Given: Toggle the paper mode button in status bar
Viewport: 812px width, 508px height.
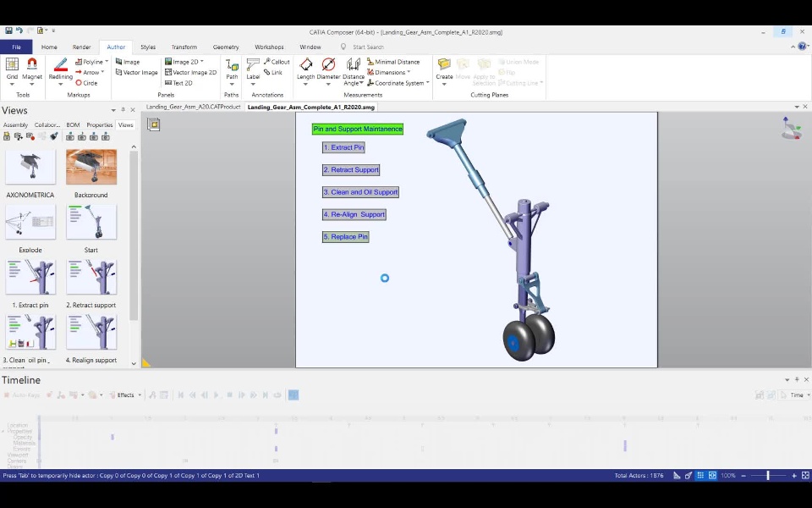Looking at the screenshot, I should tap(712, 475).
